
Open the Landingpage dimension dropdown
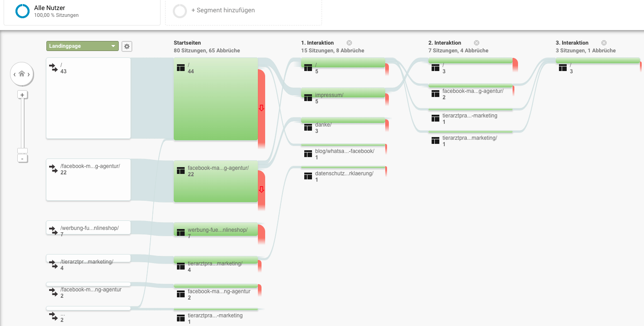point(82,46)
